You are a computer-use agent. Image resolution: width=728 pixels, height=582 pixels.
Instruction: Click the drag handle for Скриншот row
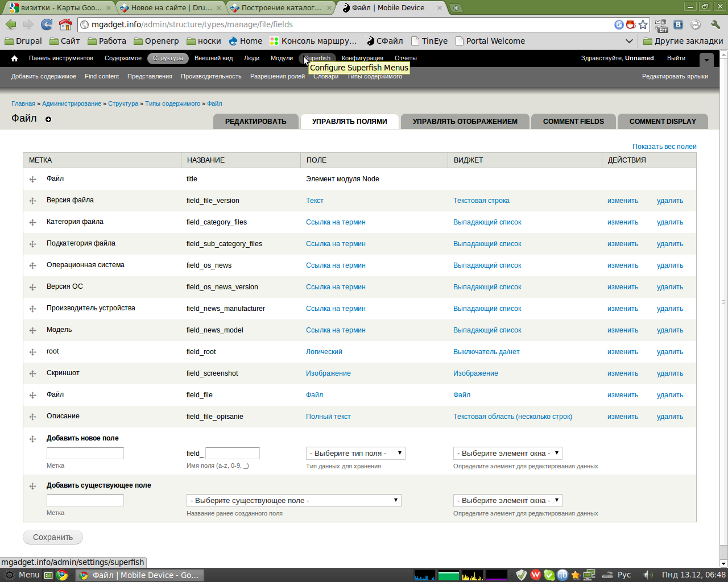tap(32, 373)
